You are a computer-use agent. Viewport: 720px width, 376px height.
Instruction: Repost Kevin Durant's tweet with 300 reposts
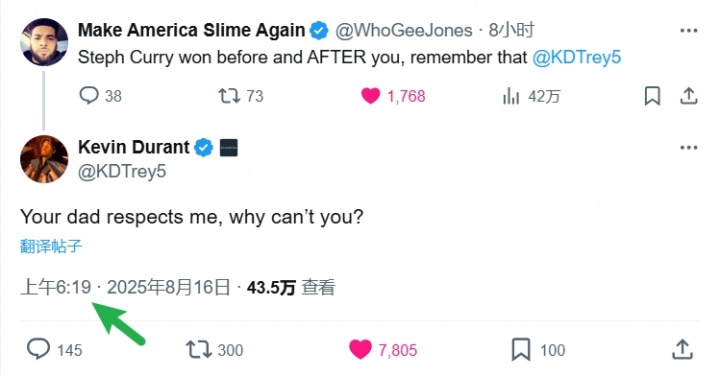pyautogui.click(x=214, y=349)
